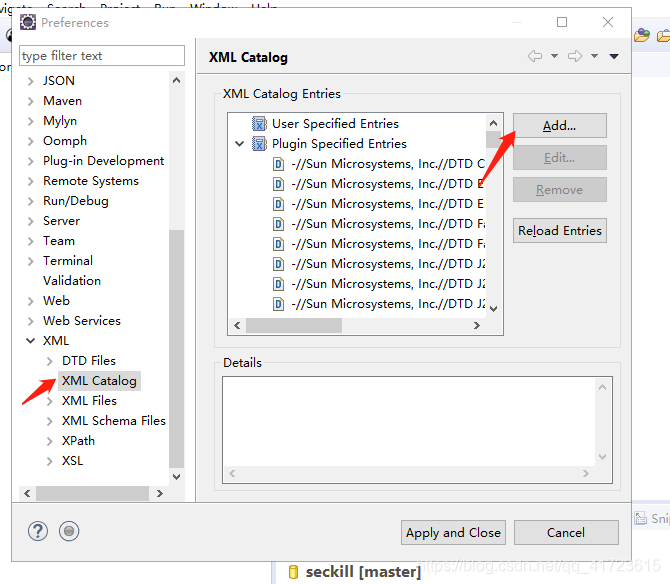The image size is (670, 584).
Task: Click the Reload Entries button
Action: pos(560,231)
